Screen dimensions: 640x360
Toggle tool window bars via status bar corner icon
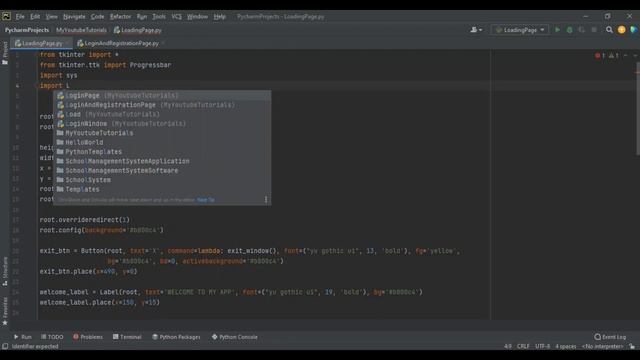(x=5, y=346)
